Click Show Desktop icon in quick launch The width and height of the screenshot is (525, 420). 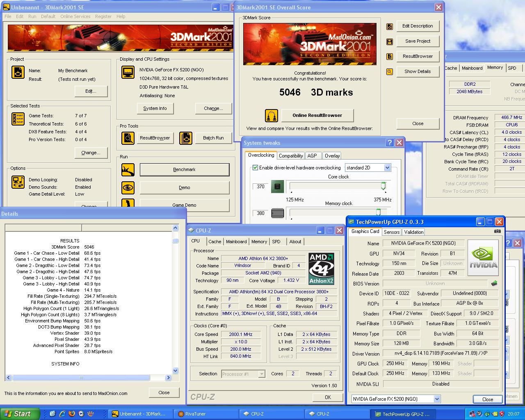pyautogui.click(x=52, y=414)
